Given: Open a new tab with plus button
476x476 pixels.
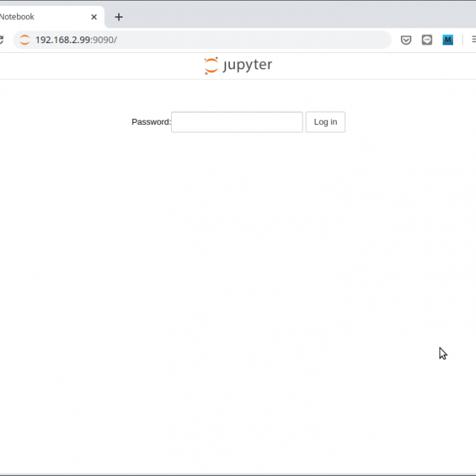Looking at the screenshot, I should (118, 17).
